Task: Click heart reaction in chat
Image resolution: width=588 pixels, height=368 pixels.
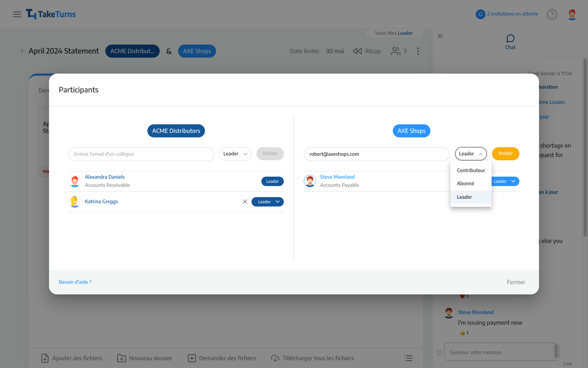Action: [x=464, y=296]
